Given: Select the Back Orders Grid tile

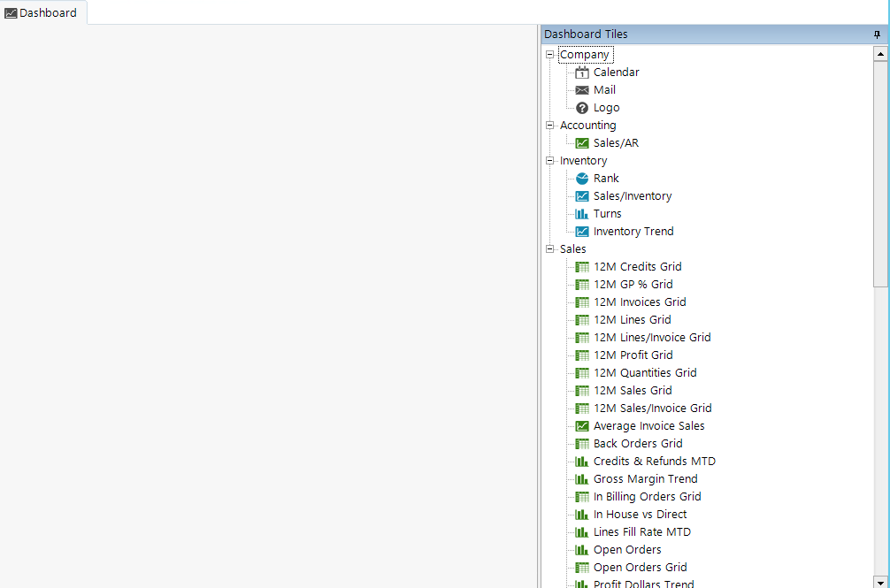Looking at the screenshot, I should tap(638, 444).
